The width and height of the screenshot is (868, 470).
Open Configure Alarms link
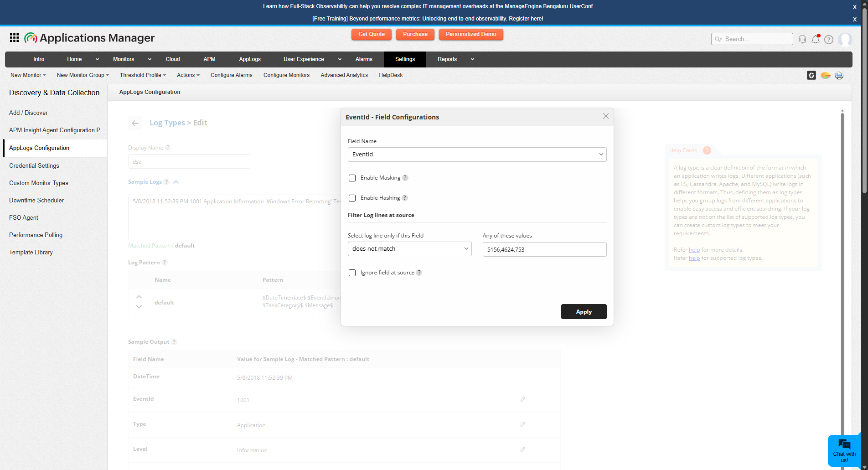pyautogui.click(x=232, y=75)
